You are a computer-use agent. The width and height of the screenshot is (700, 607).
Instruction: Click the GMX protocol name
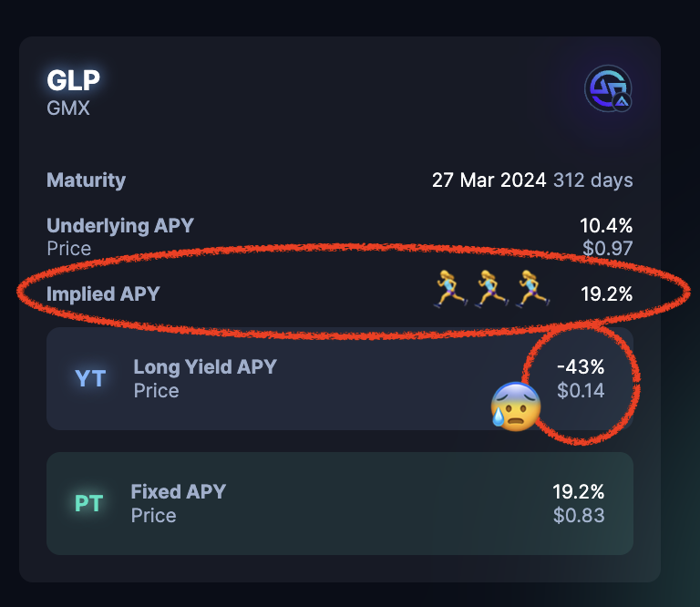[x=68, y=108]
